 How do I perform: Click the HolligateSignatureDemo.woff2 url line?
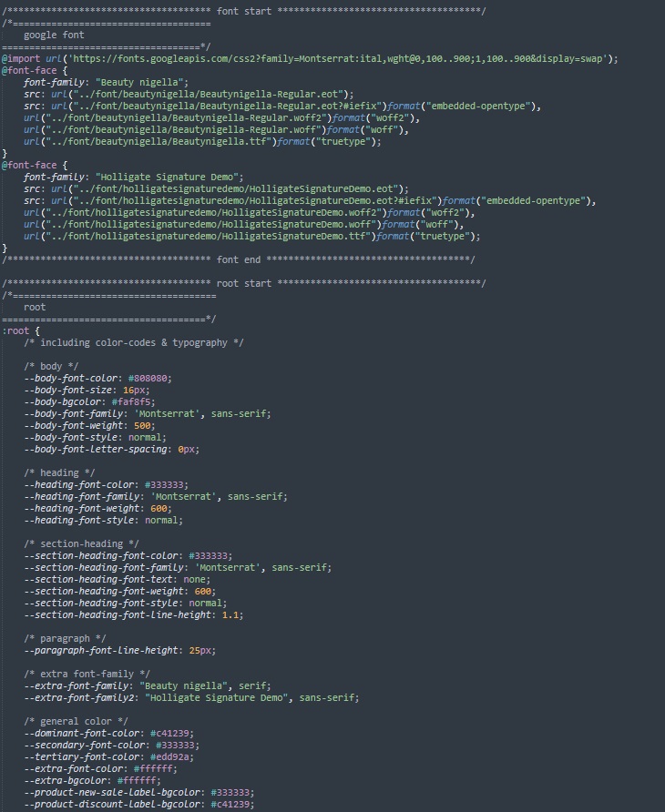pyautogui.click(x=250, y=213)
